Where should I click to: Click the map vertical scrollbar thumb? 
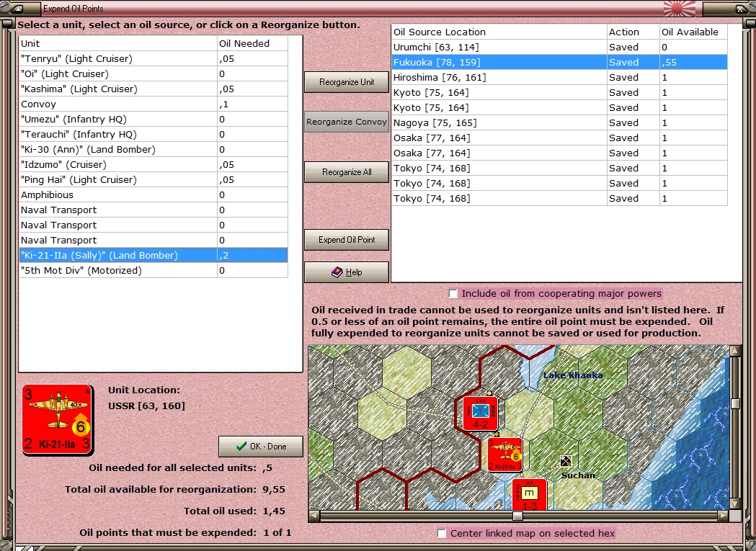[x=735, y=403]
